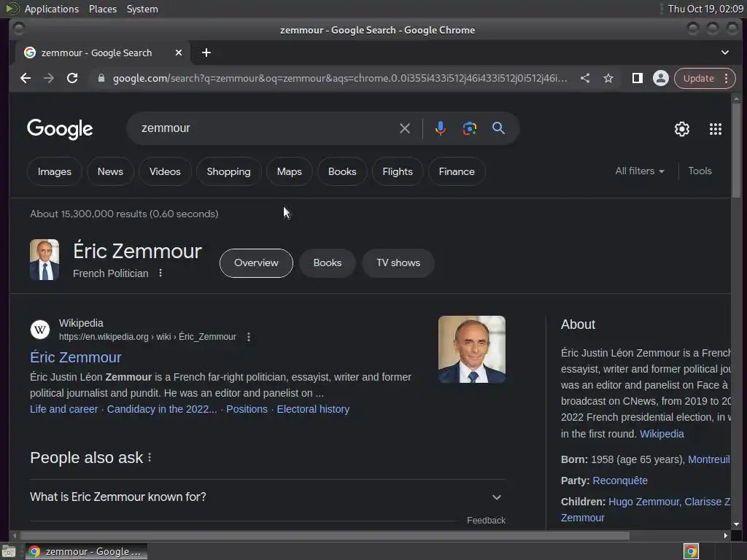Open All filters dropdown

(x=639, y=171)
